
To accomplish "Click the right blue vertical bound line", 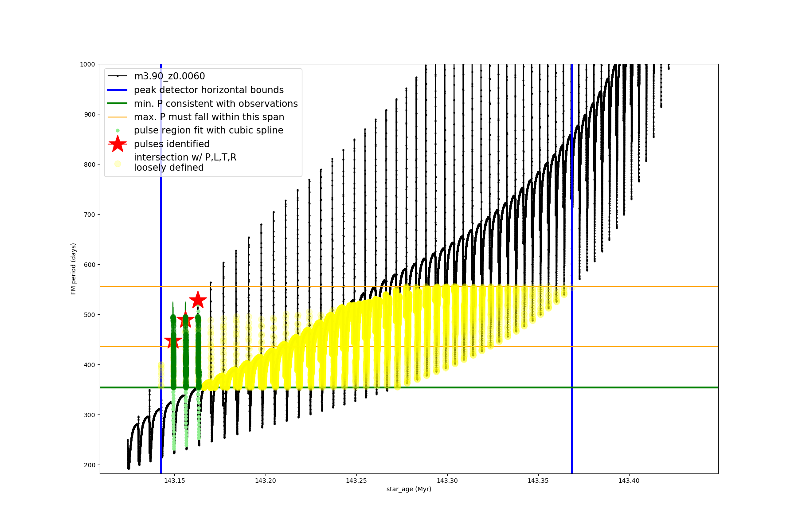I will 572,355.
